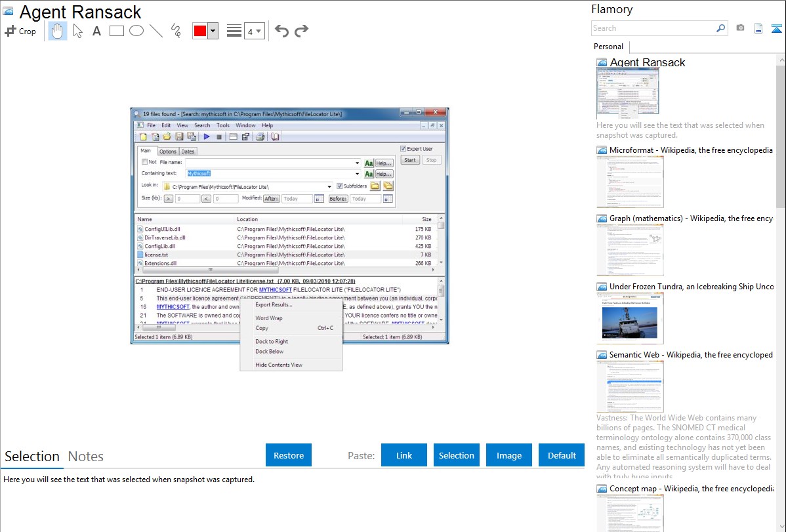
Task: Click the Start button in Agent Ransack
Action: point(410,160)
